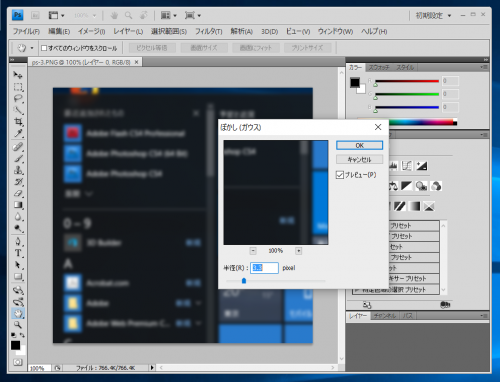Image resolution: width=500 pixels, height=382 pixels.
Task: Open the arrange documents dropdown
Action: (168, 15)
